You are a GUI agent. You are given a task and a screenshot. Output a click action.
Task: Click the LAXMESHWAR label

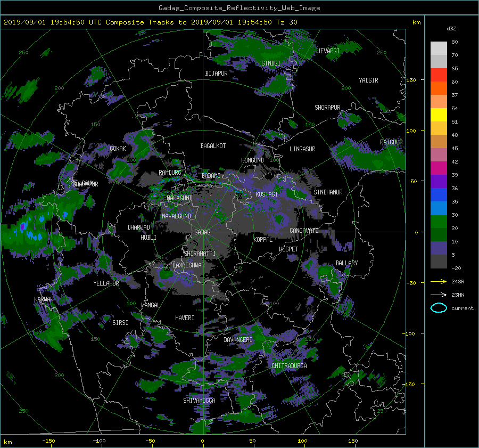click(188, 265)
